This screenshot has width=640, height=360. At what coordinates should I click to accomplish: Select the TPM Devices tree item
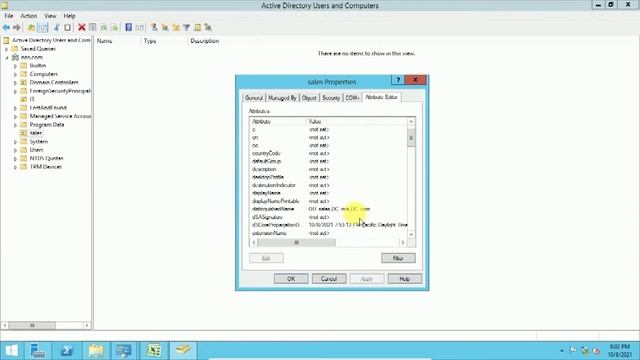pyautogui.click(x=46, y=167)
